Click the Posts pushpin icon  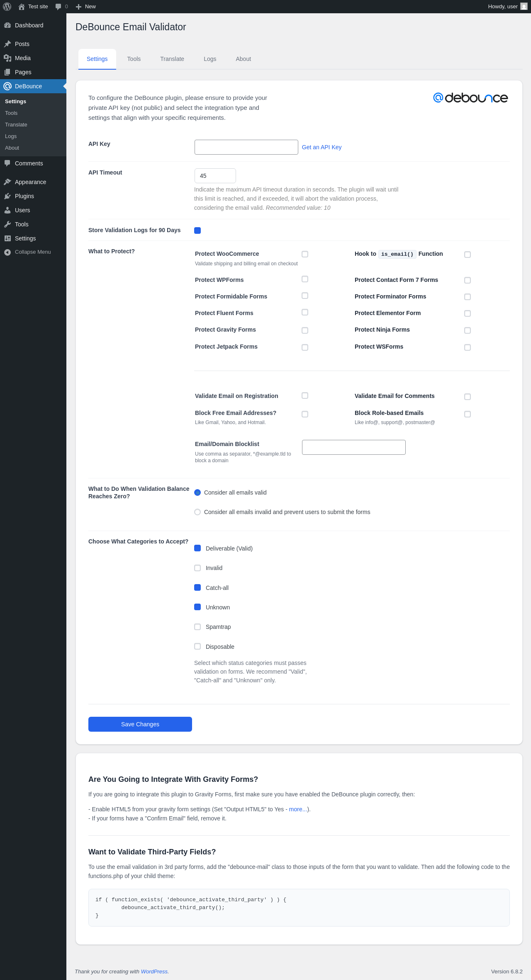[x=7, y=44]
